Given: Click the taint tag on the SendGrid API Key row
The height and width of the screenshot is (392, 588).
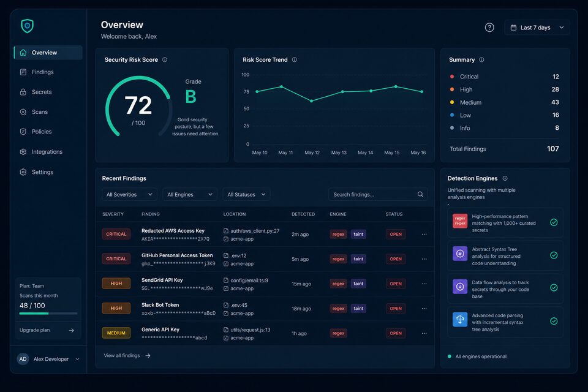Looking at the screenshot, I should pos(358,284).
